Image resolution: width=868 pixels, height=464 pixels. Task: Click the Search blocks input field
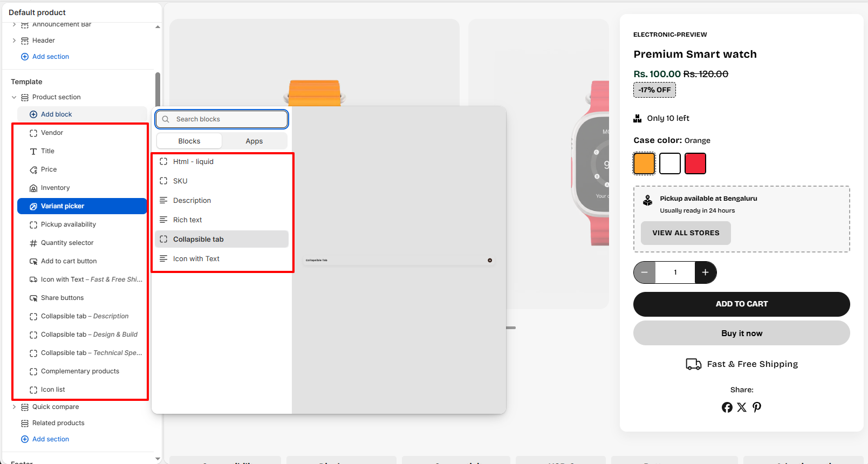pos(222,119)
